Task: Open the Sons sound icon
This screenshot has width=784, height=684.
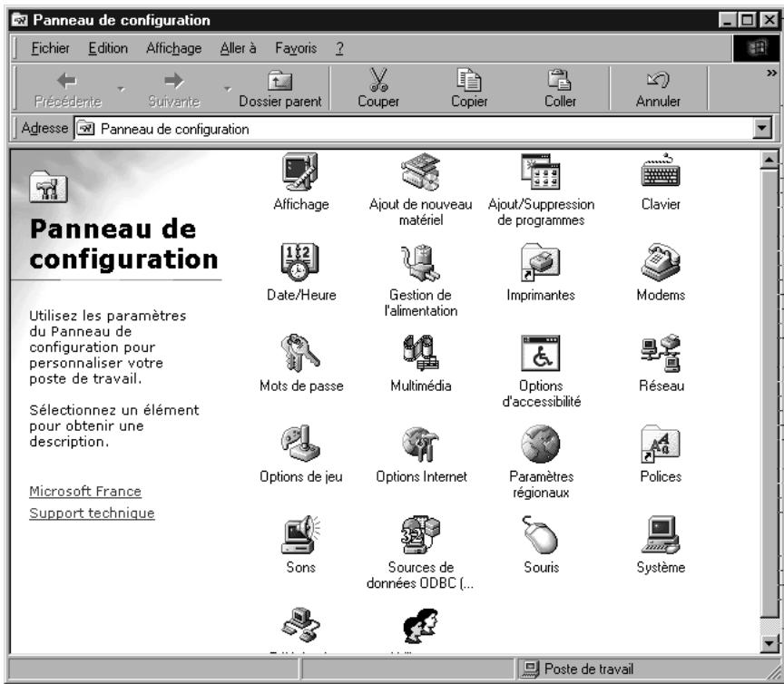Action: 300,534
